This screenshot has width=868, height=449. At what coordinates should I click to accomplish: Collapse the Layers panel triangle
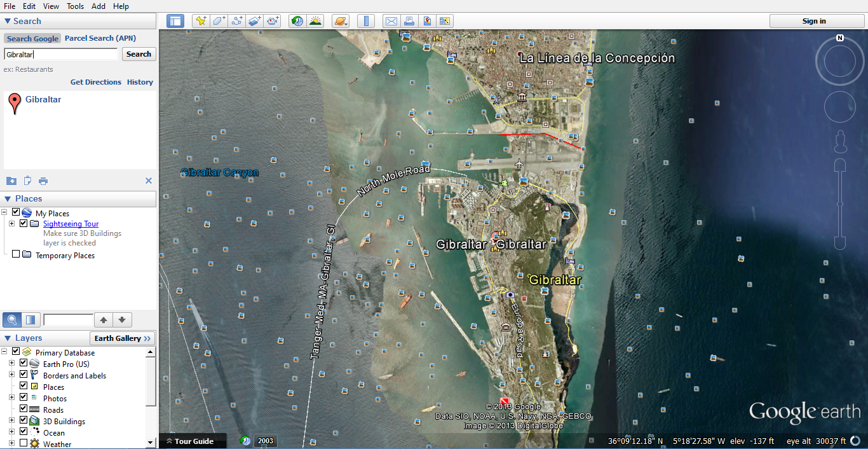point(8,338)
